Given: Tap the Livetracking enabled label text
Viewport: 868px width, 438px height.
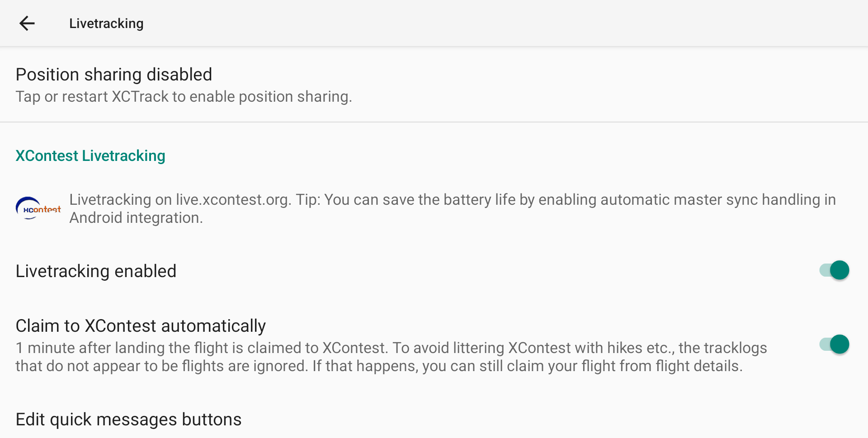Looking at the screenshot, I should (96, 271).
